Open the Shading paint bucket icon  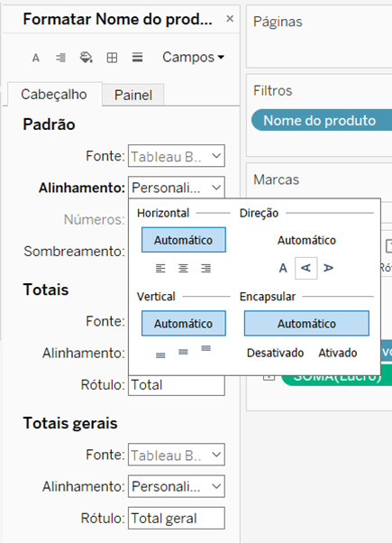pos(87,58)
